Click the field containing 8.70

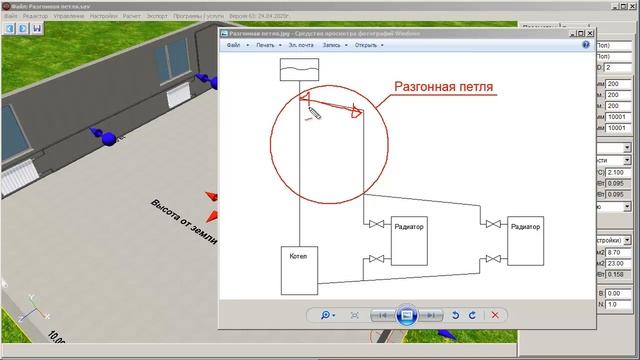[618, 253]
